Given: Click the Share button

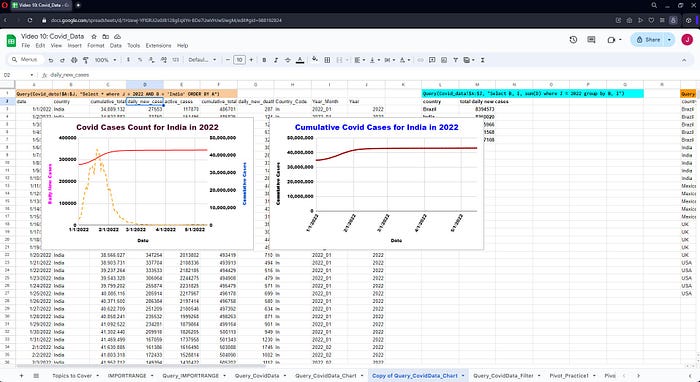Looking at the screenshot, I should (648, 40).
